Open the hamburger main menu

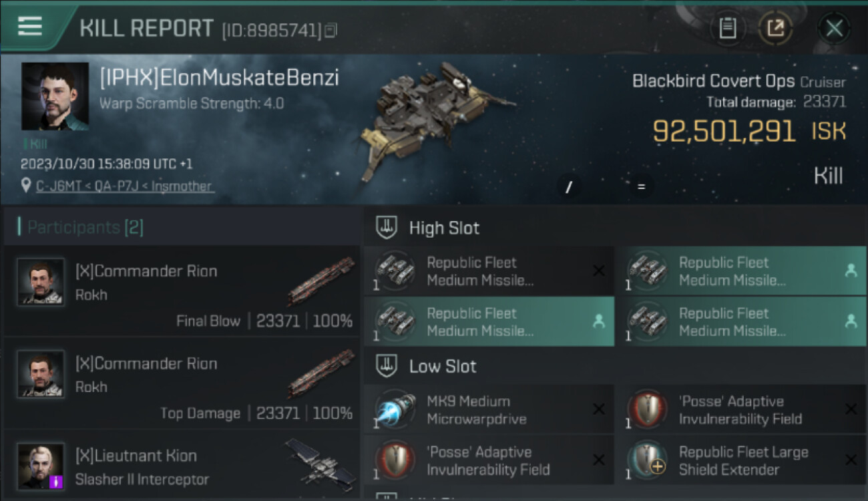pyautogui.click(x=29, y=26)
